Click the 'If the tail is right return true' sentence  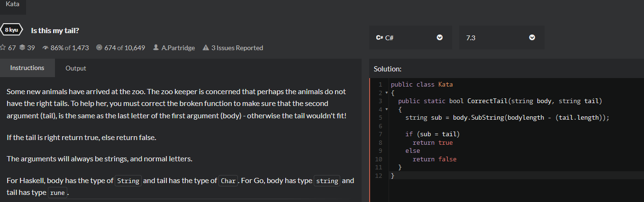tap(81, 138)
